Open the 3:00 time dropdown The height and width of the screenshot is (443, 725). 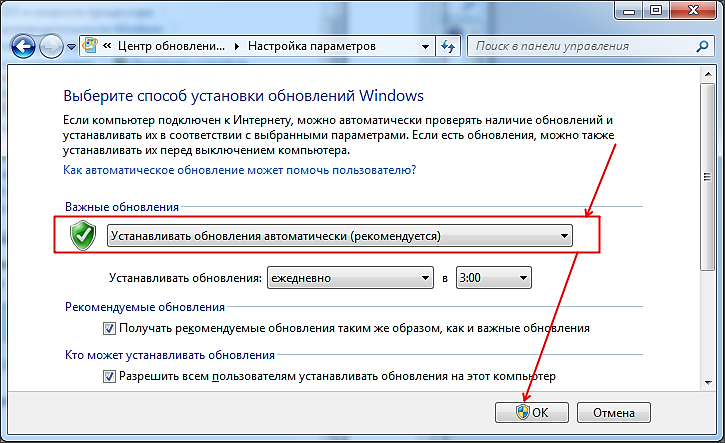[492, 278]
